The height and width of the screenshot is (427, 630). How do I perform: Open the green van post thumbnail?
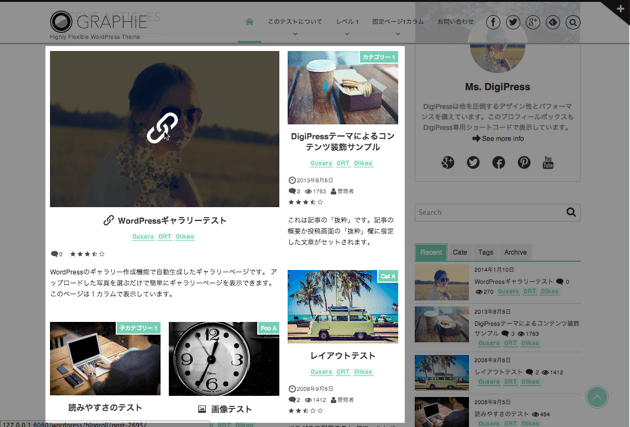coord(343,306)
